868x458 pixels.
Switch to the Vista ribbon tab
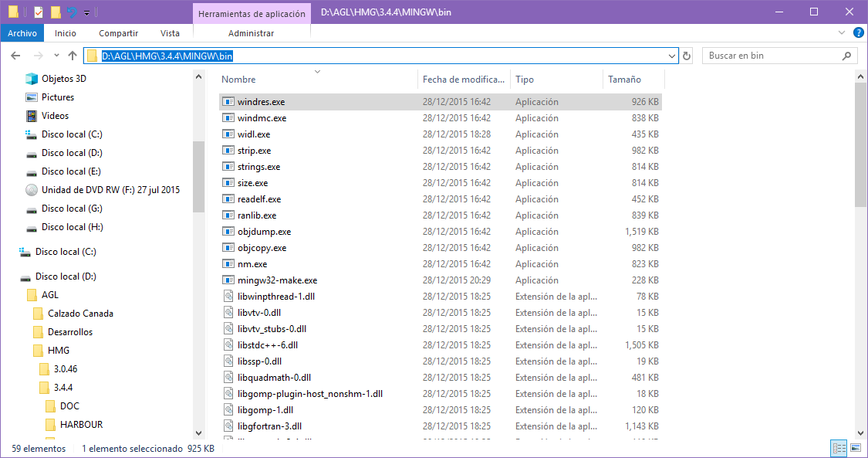tap(170, 33)
